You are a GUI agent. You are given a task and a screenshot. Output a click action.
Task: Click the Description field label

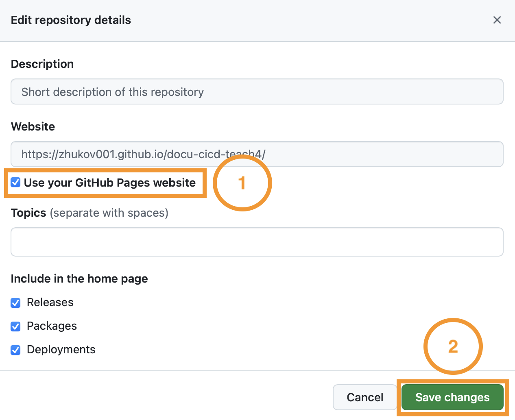(42, 64)
